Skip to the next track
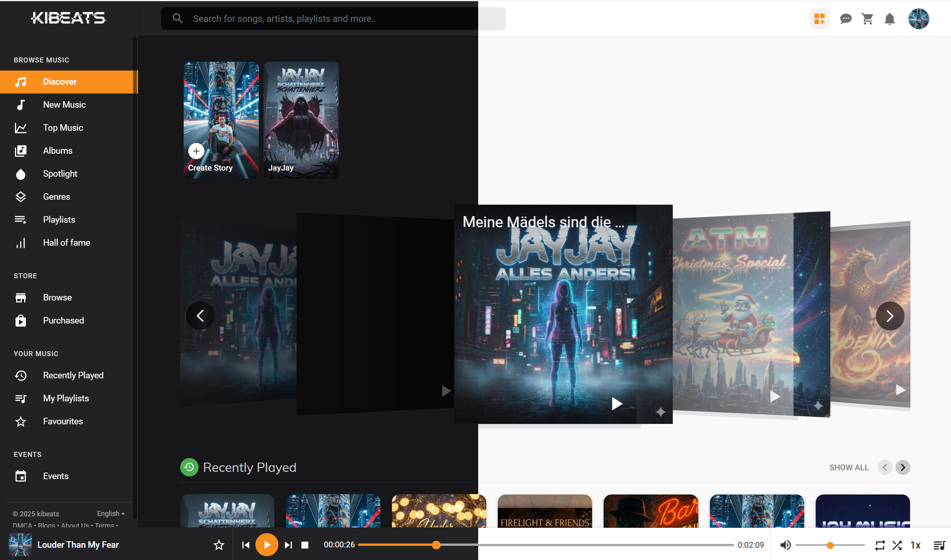Viewport: 951px width, 560px height. (288, 545)
